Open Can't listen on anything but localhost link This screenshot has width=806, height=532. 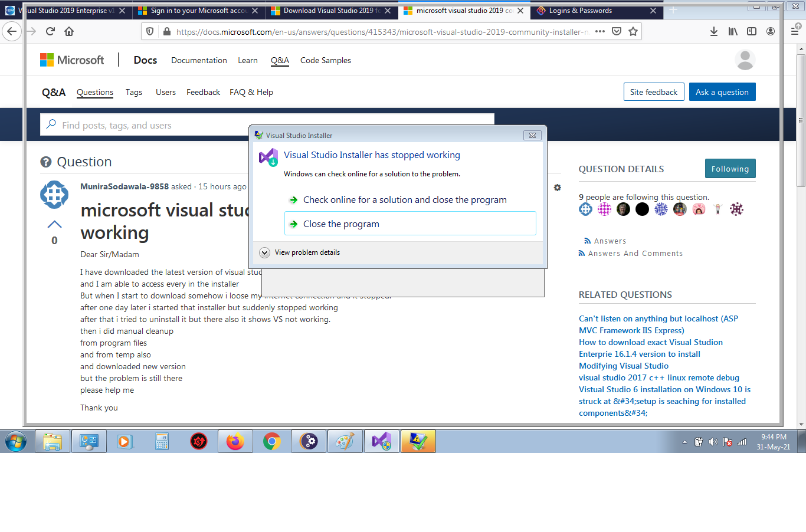tap(658, 324)
